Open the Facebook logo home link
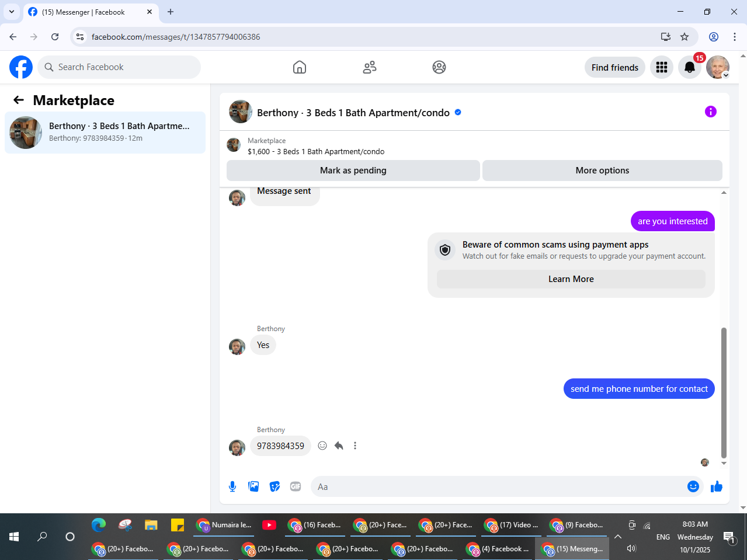The height and width of the screenshot is (560, 747). pyautogui.click(x=21, y=67)
